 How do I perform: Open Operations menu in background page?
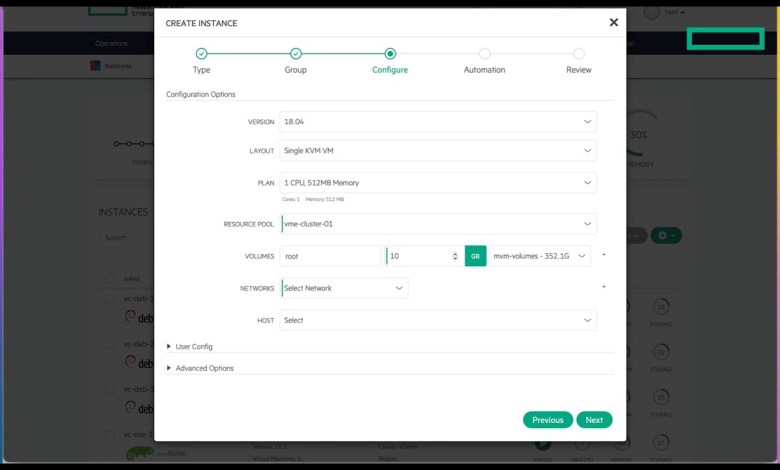click(111, 44)
